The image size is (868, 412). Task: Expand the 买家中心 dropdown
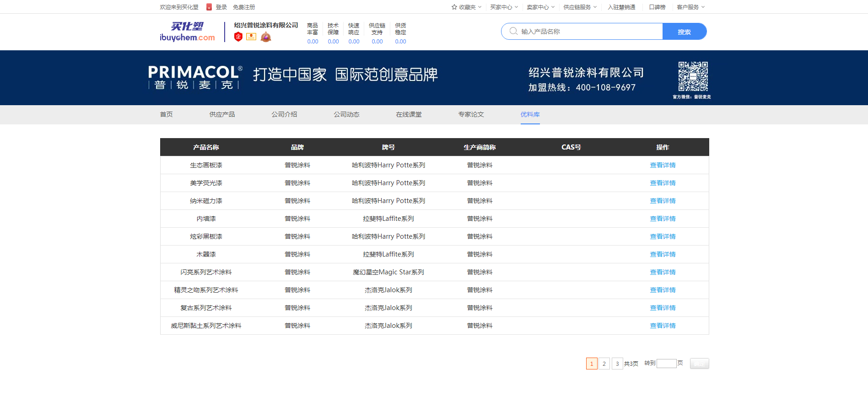(504, 7)
